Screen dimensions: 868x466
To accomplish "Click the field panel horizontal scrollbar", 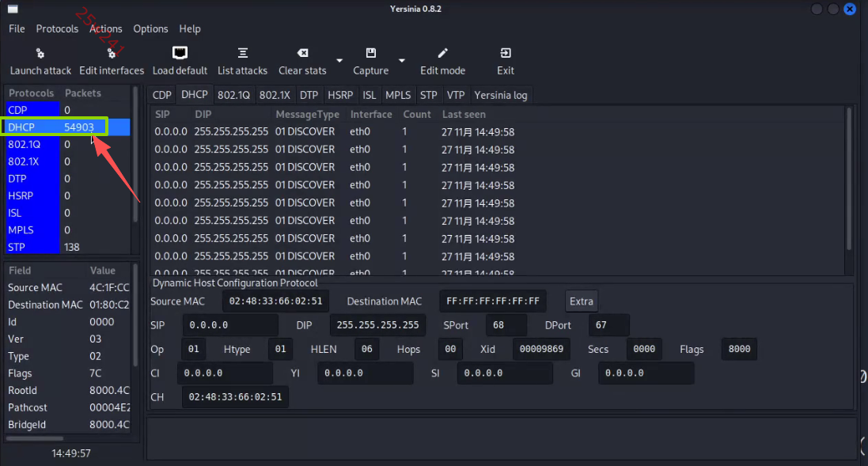I will coord(34,439).
